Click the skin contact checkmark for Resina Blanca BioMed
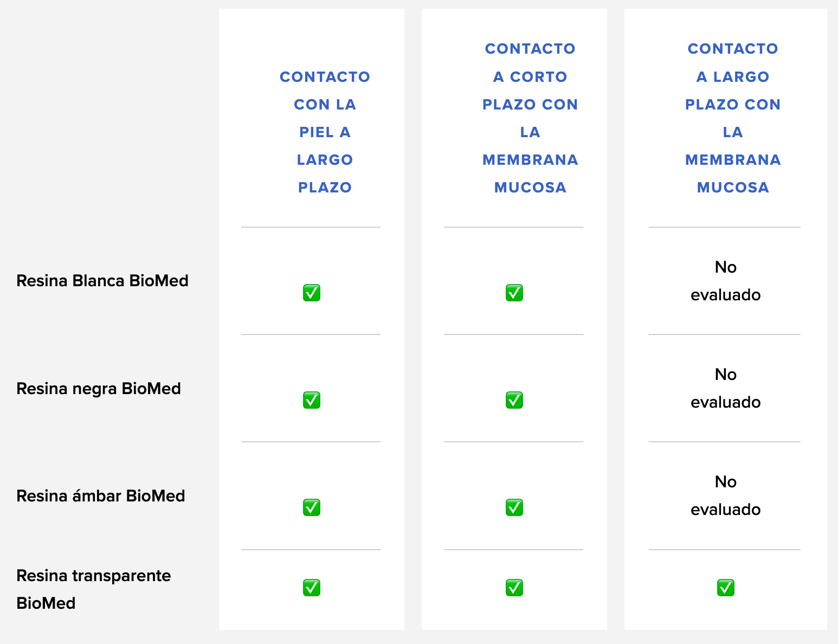 [312, 293]
